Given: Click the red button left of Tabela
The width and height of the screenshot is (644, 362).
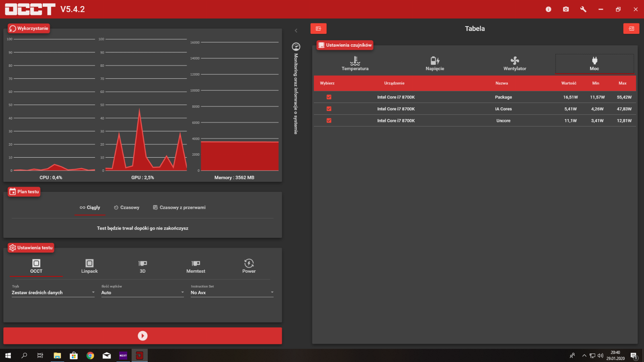Looking at the screenshot, I should 318,29.
